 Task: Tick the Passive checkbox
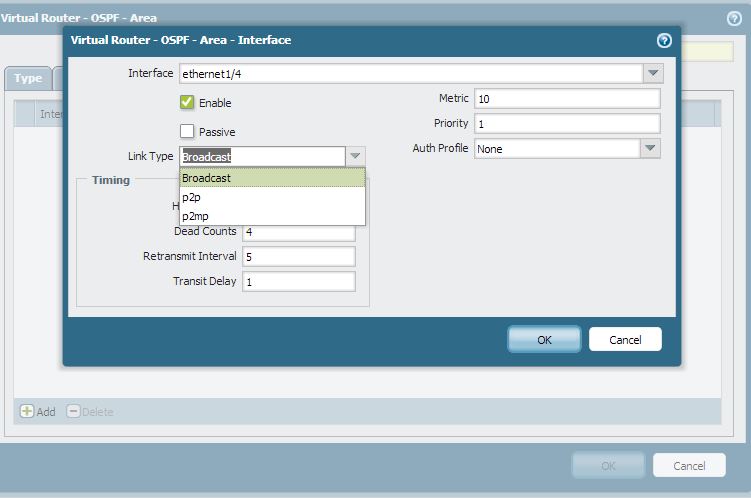[187, 131]
